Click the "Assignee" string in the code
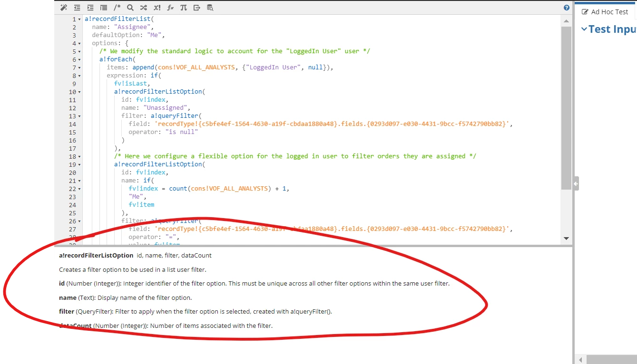The width and height of the screenshot is (637, 364). coord(133,28)
